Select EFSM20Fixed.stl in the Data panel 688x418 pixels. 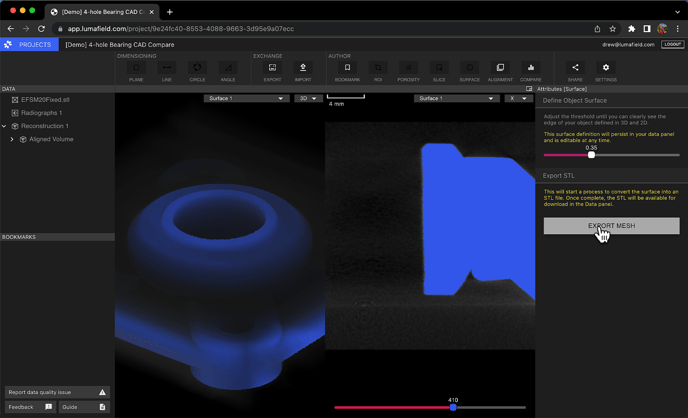[x=45, y=100]
